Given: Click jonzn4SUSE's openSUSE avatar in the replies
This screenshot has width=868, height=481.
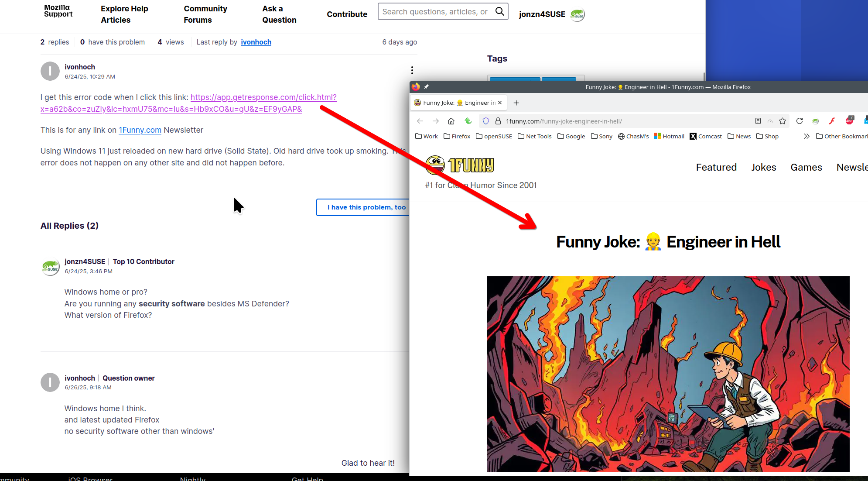Looking at the screenshot, I should [x=50, y=266].
